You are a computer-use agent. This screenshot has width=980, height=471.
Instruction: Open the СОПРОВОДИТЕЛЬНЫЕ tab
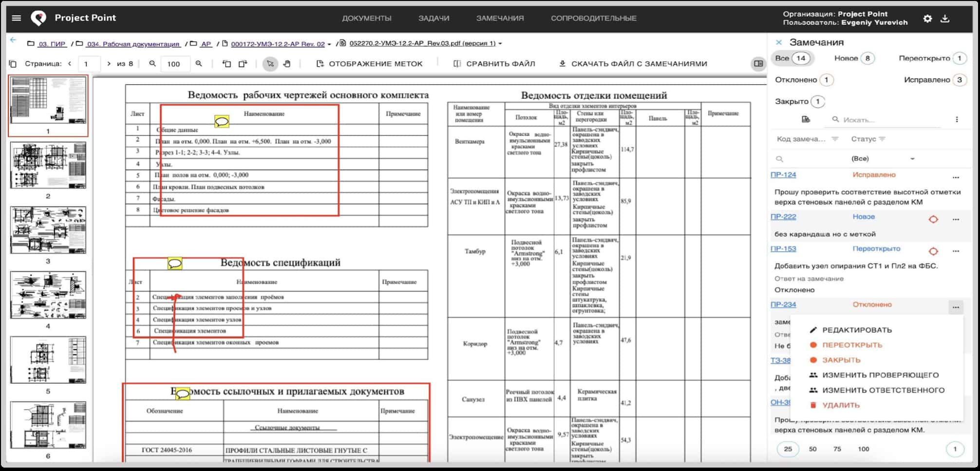[593, 18]
